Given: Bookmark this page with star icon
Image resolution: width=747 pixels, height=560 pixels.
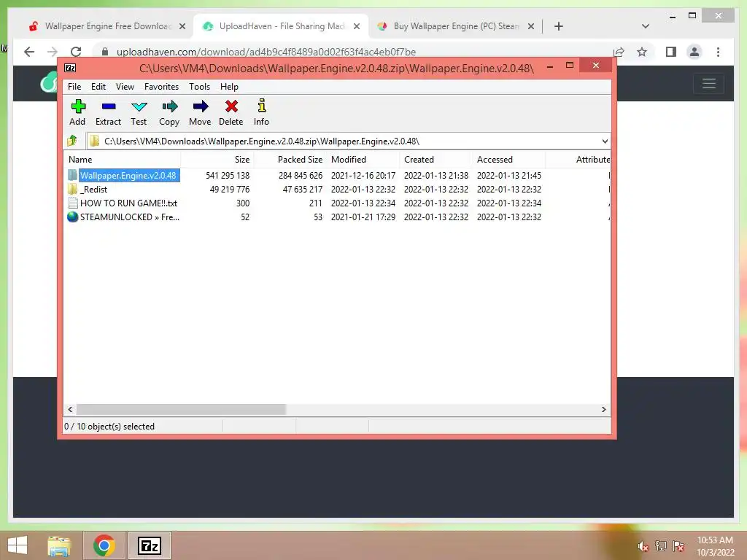Looking at the screenshot, I should 642,52.
